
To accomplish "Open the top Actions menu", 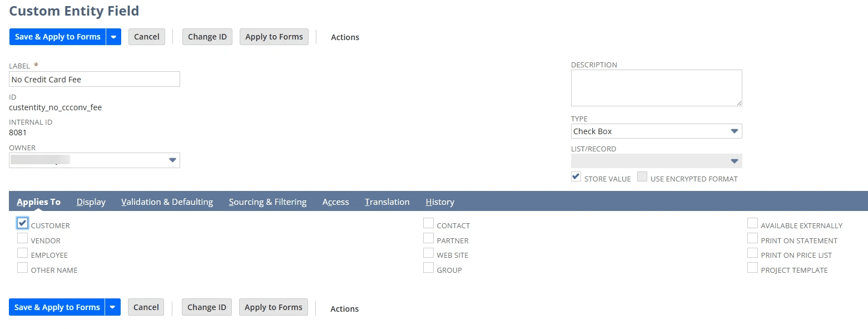I will (x=345, y=37).
